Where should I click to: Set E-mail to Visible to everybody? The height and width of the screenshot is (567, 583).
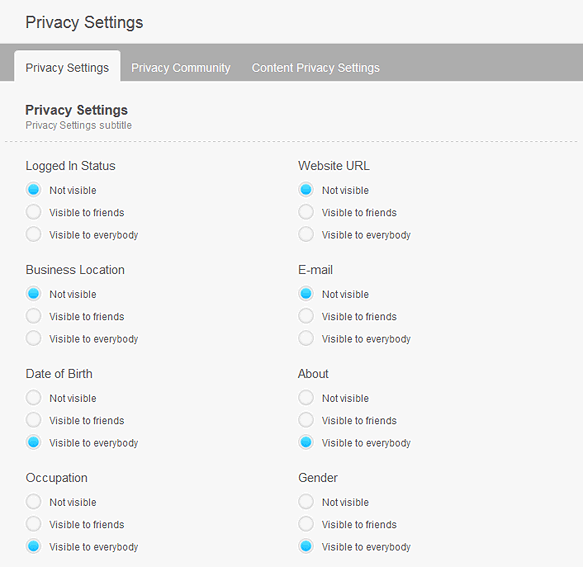click(306, 339)
